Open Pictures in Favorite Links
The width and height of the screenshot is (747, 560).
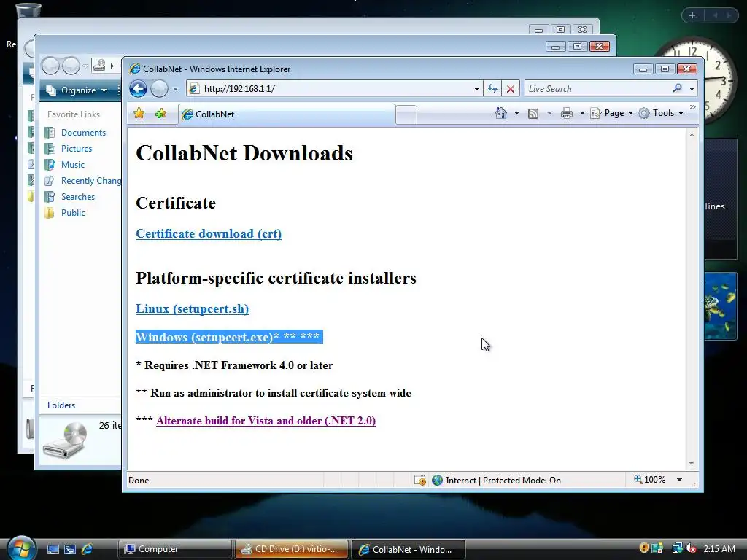(x=76, y=149)
